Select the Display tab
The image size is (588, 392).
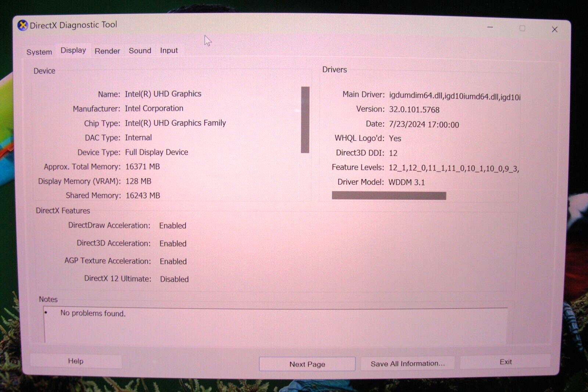73,50
